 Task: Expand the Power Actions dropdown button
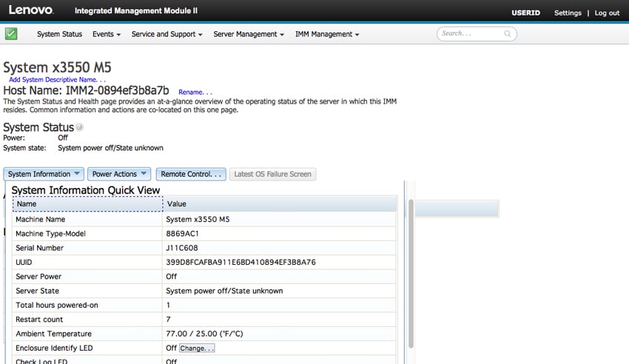(x=119, y=174)
